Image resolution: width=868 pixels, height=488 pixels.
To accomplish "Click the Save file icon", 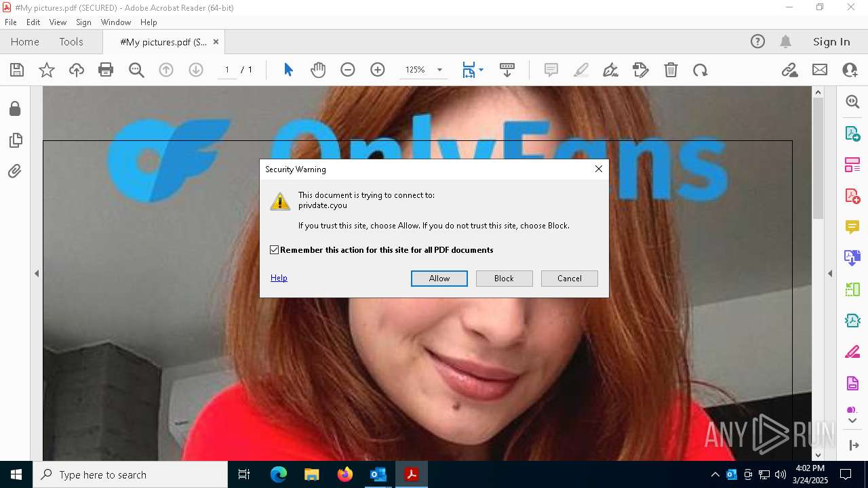I will point(17,70).
